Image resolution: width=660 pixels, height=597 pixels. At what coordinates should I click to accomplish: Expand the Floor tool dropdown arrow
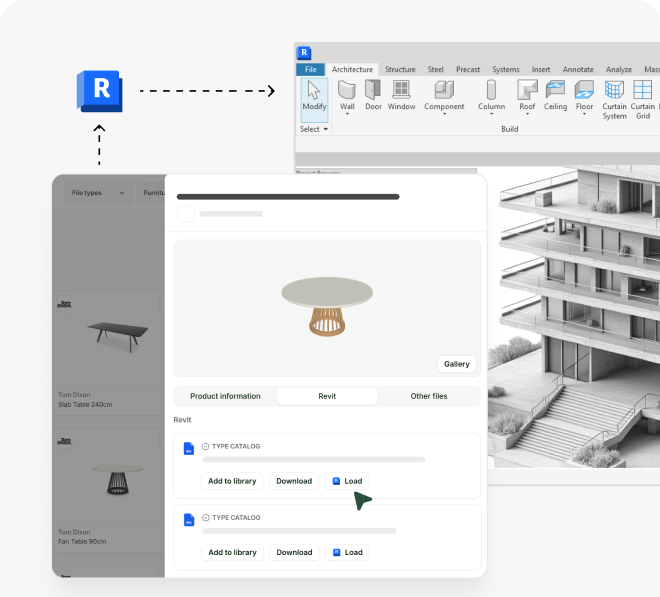click(x=584, y=114)
